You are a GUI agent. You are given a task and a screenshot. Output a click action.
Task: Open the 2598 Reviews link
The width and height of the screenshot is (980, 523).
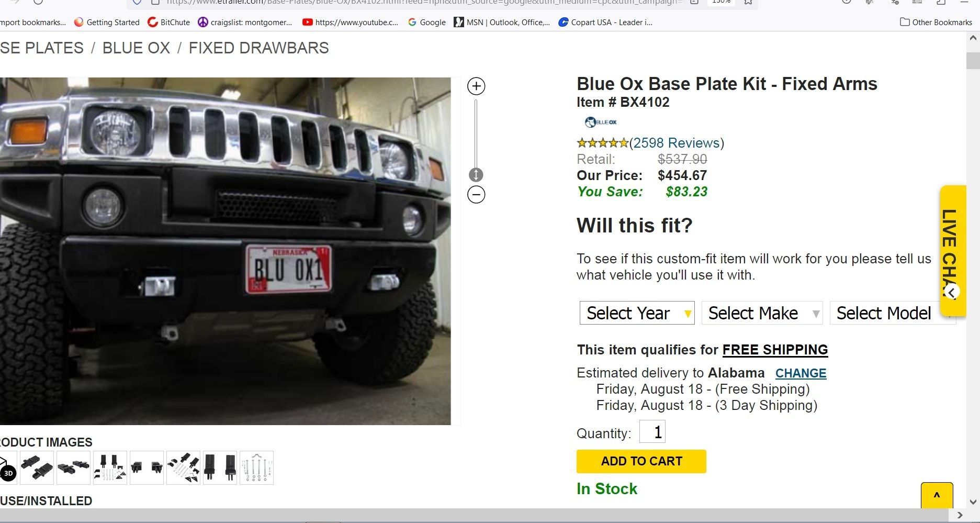point(677,143)
